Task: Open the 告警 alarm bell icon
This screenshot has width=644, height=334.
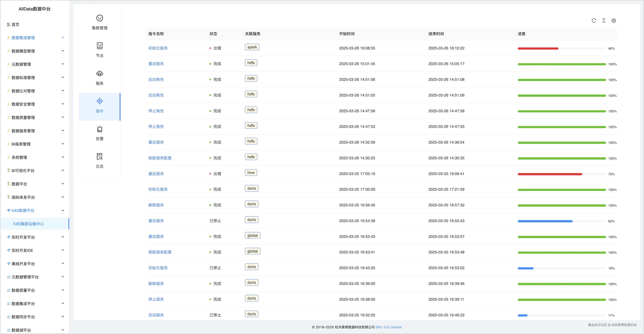Action: [100, 129]
